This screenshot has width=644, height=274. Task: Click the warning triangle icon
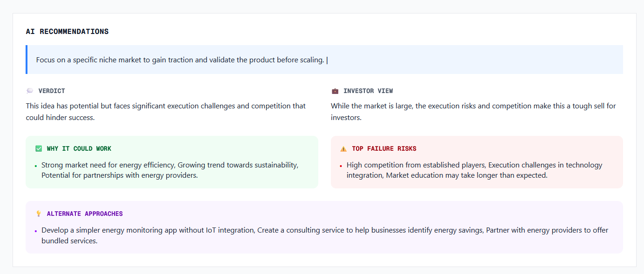(x=343, y=149)
